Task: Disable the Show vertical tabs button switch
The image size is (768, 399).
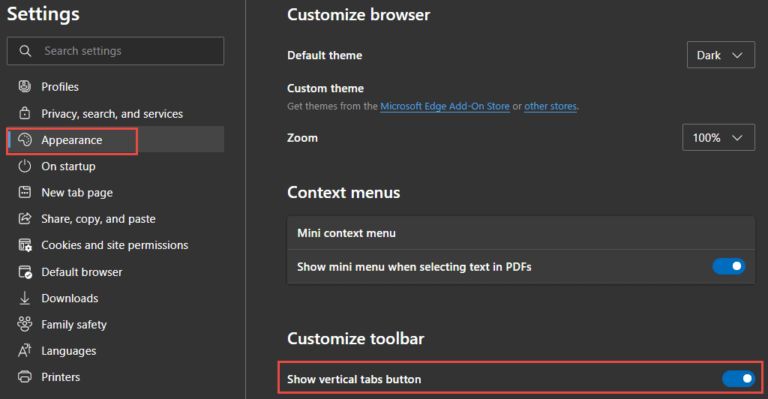Action: (739, 378)
